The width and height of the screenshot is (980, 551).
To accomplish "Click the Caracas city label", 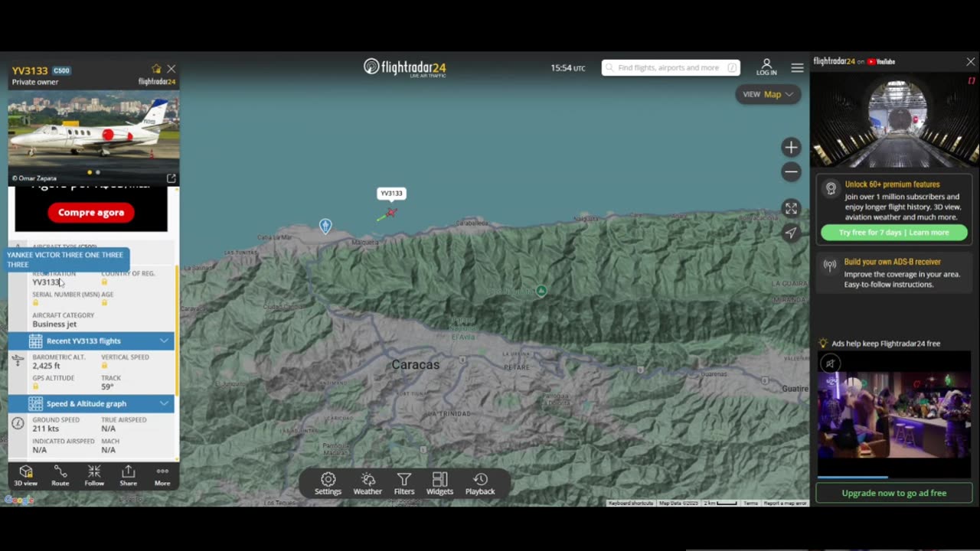I will click(416, 365).
